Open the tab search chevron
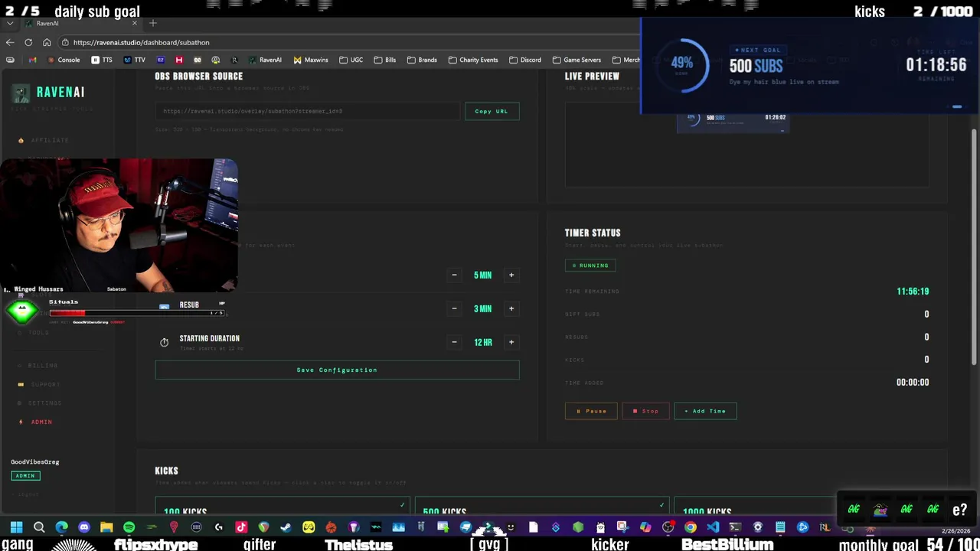The image size is (980, 551). [x=9, y=23]
